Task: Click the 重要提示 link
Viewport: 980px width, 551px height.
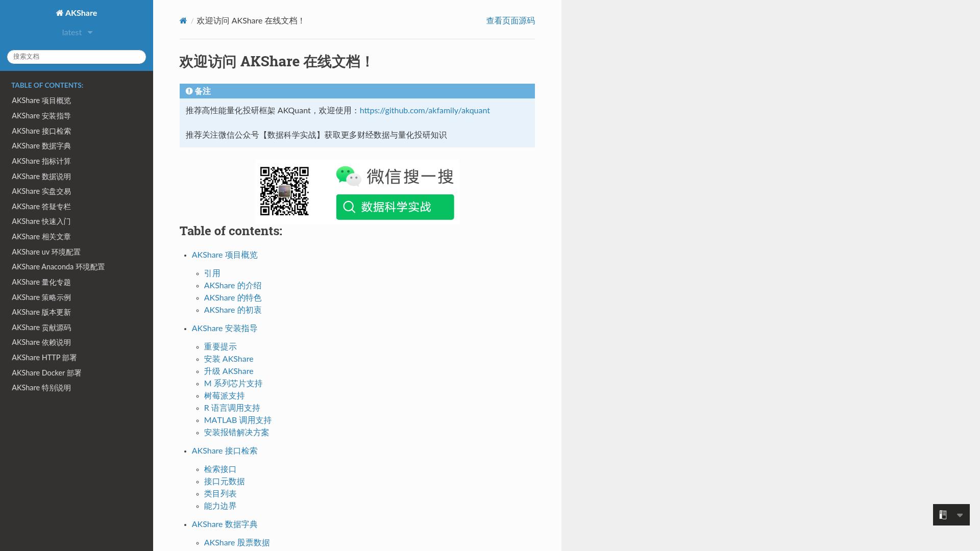Action: (220, 347)
